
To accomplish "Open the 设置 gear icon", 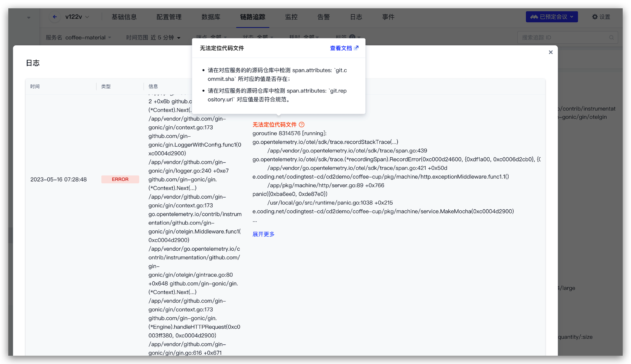I will pyautogui.click(x=595, y=17).
